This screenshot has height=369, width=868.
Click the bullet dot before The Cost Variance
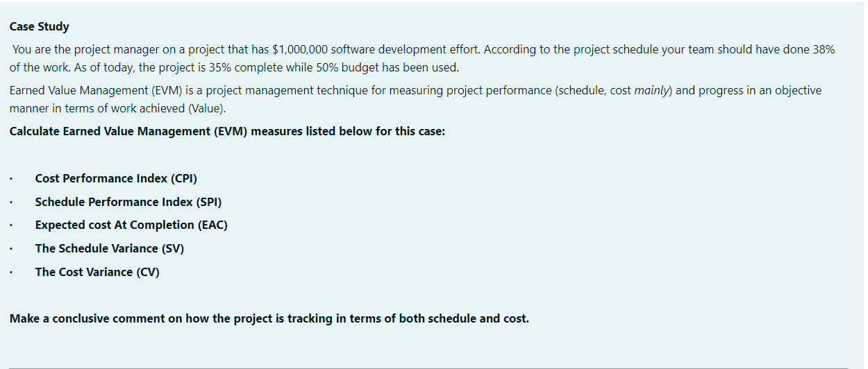point(12,273)
